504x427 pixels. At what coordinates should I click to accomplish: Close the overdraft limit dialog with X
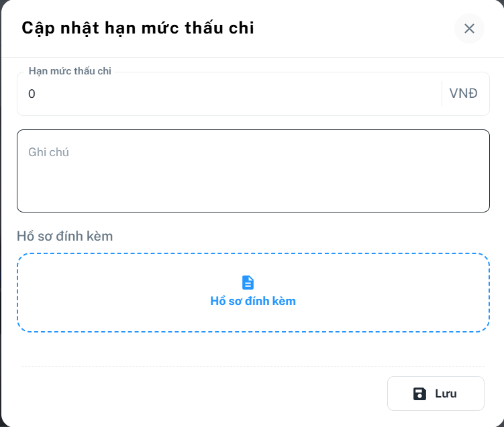469,28
